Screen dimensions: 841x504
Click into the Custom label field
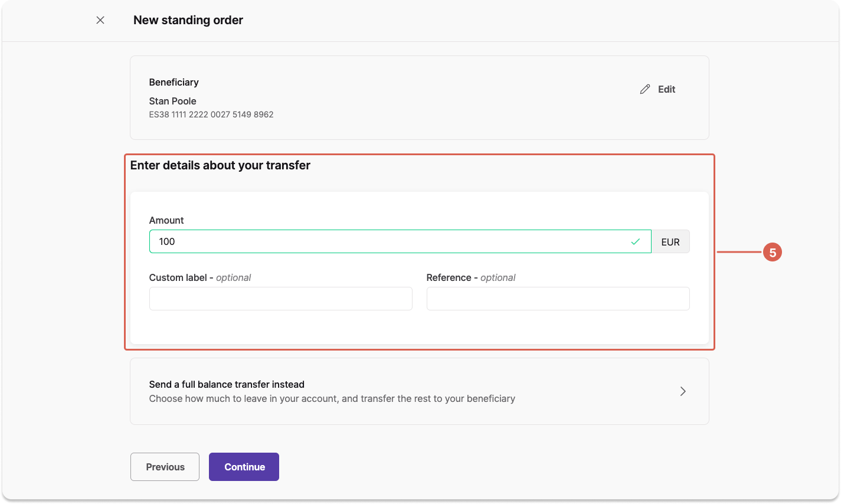[280, 299]
